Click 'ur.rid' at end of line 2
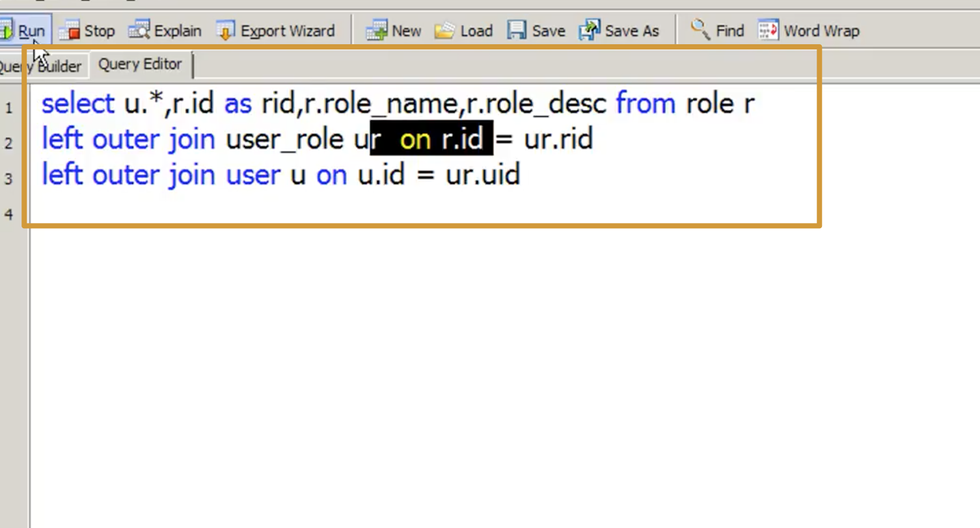The width and height of the screenshot is (980, 528). coord(558,140)
